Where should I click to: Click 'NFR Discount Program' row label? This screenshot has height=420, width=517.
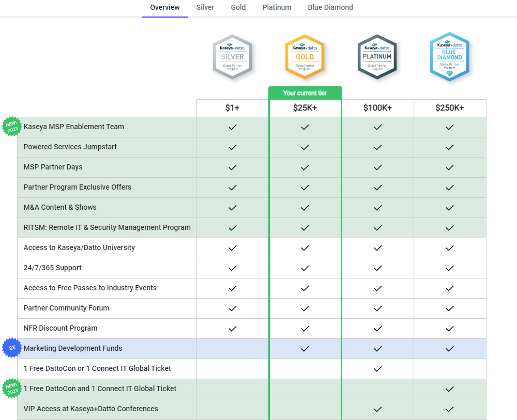tap(60, 328)
